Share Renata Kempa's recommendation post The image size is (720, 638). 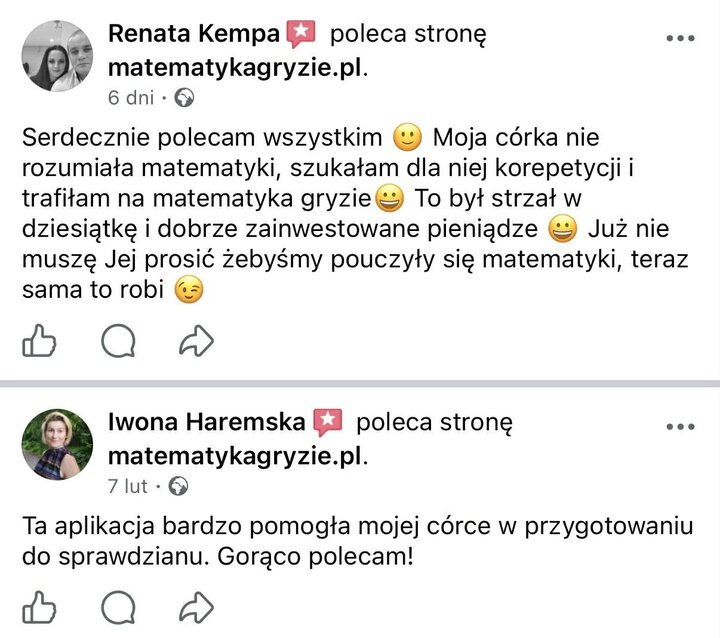(x=196, y=343)
